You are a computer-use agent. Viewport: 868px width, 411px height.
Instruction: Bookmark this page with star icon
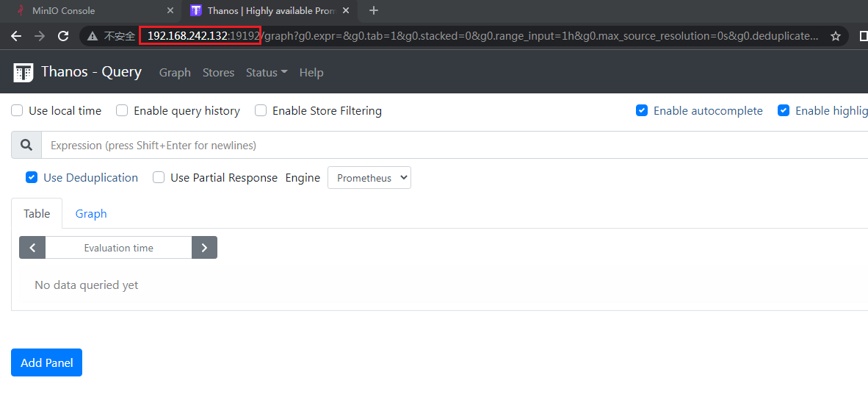(835, 36)
